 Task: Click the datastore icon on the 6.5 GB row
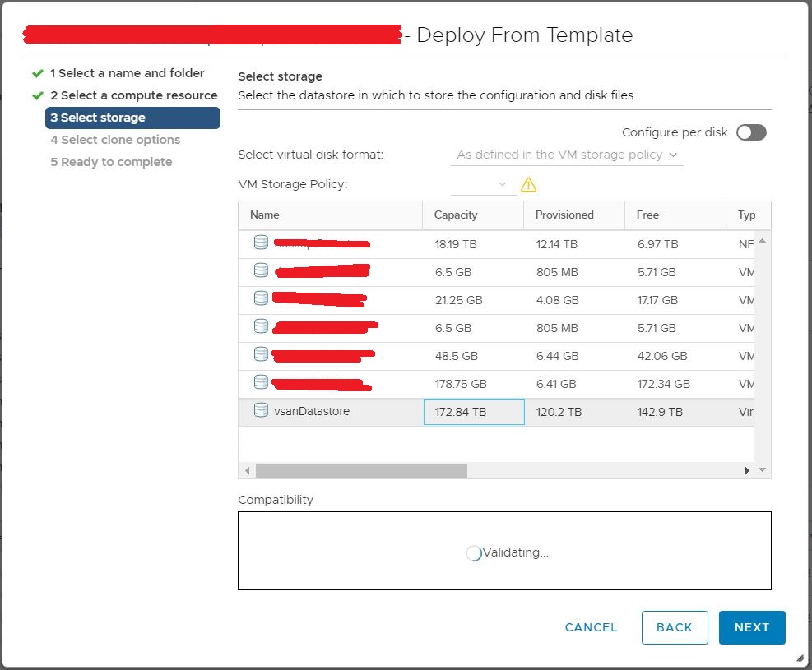pos(260,271)
